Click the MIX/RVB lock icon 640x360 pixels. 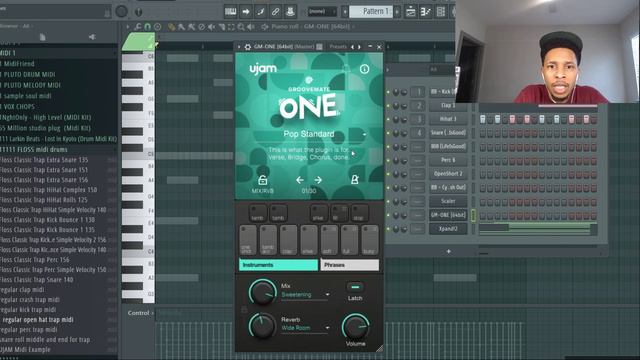tap(262, 180)
